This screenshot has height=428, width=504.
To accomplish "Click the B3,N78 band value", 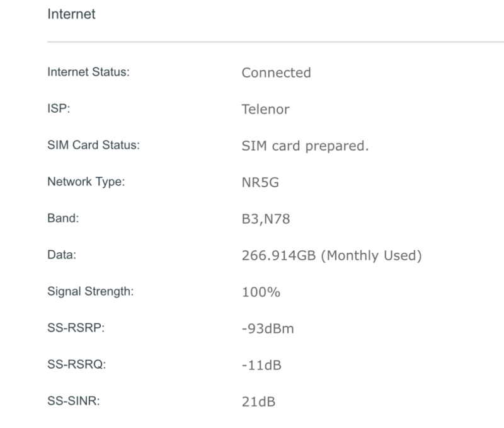I will click(266, 219).
